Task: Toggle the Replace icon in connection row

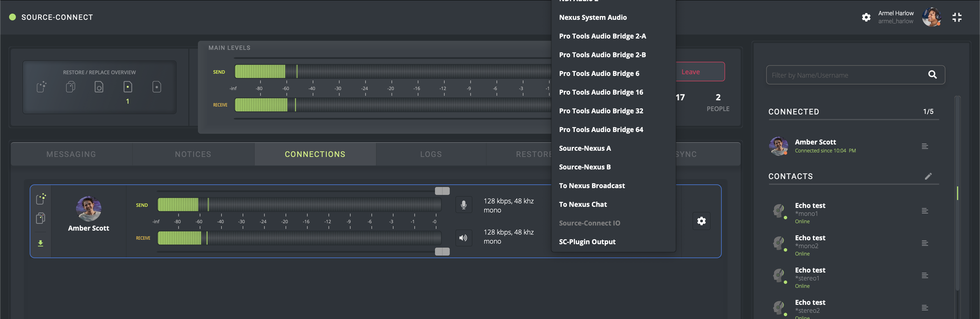Action: click(x=40, y=218)
